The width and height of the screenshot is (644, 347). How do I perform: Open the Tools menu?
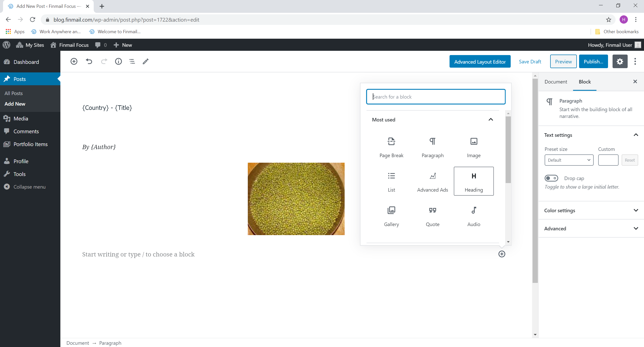[30, 174]
